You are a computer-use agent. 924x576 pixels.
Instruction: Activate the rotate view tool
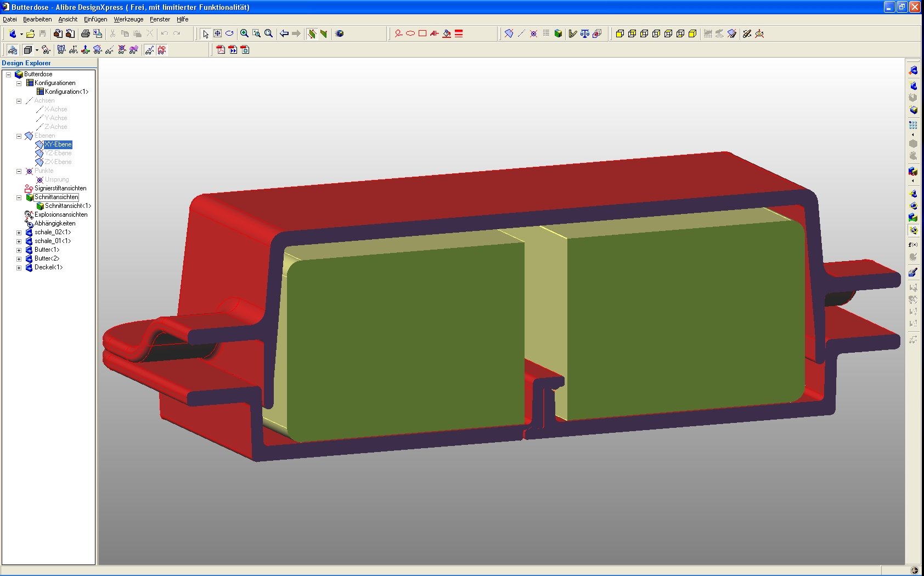(229, 33)
